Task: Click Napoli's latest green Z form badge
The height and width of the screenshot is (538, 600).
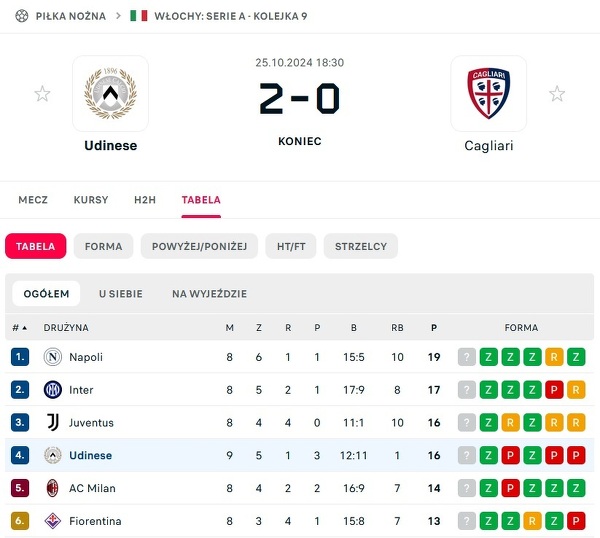Action: tap(488, 357)
